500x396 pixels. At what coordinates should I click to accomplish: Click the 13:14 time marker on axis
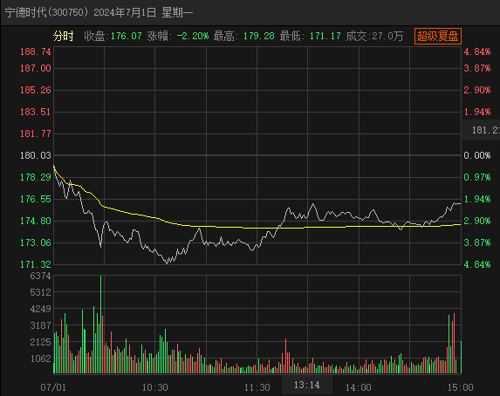tap(307, 385)
